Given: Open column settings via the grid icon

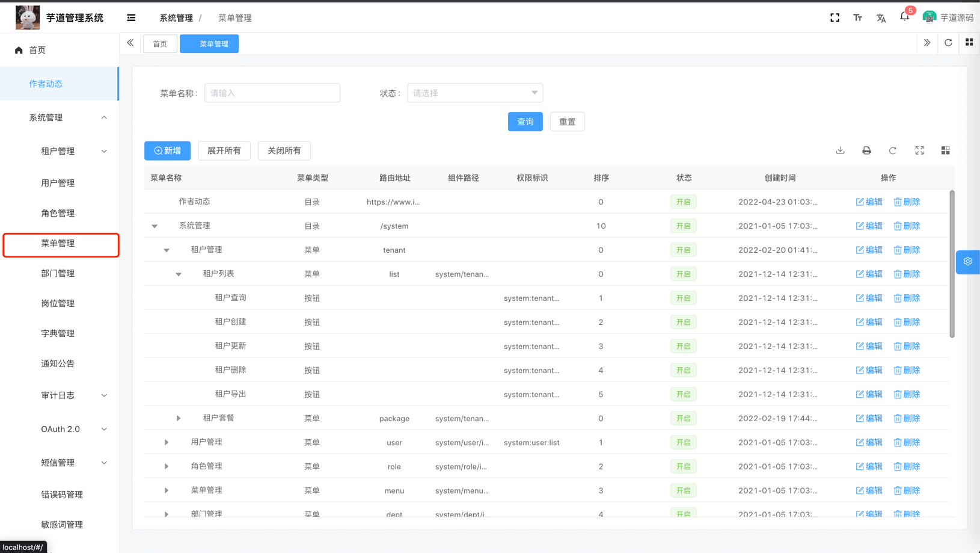Looking at the screenshot, I should 945,150.
